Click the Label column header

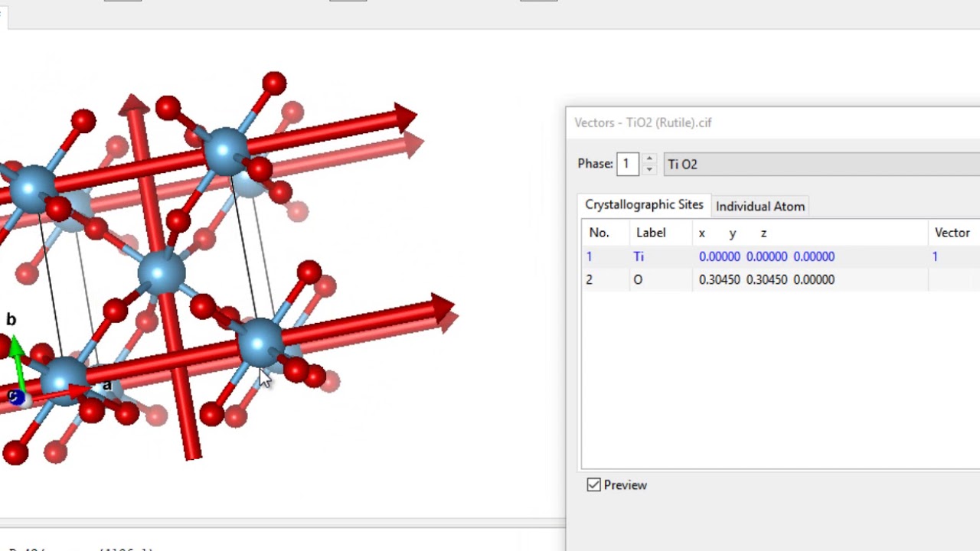651,233
